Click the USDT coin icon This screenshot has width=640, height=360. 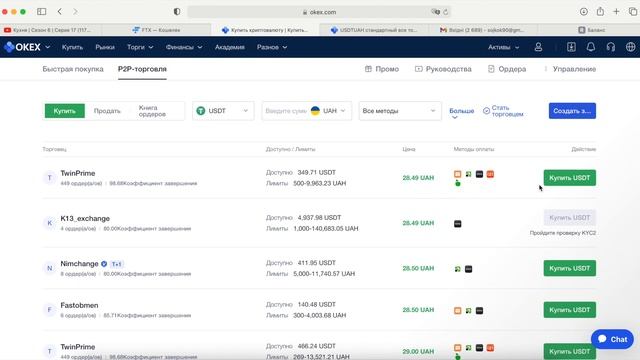200,111
